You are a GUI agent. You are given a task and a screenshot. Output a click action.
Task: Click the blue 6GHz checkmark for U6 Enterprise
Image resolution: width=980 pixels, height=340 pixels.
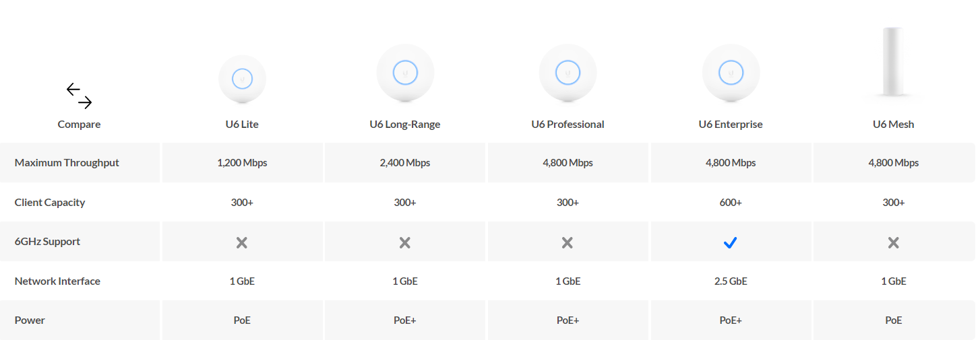coord(730,242)
